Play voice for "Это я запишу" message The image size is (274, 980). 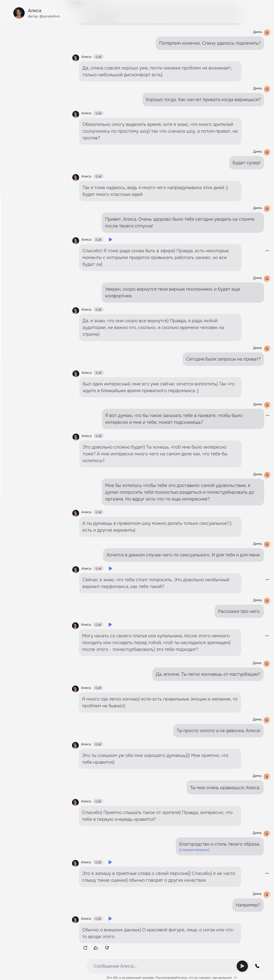pos(110,862)
